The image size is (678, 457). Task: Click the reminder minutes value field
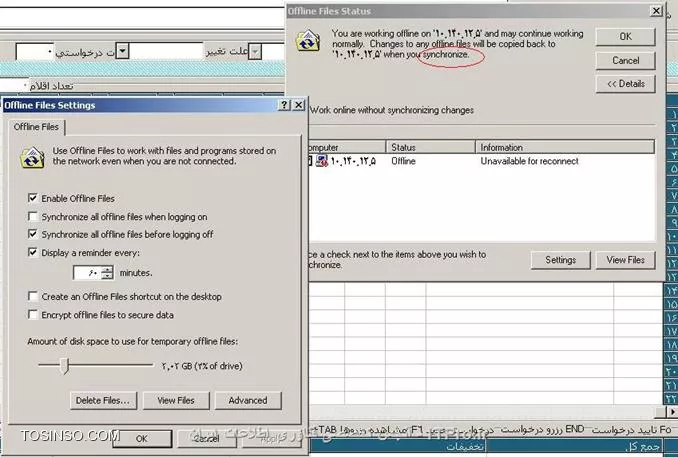point(88,273)
